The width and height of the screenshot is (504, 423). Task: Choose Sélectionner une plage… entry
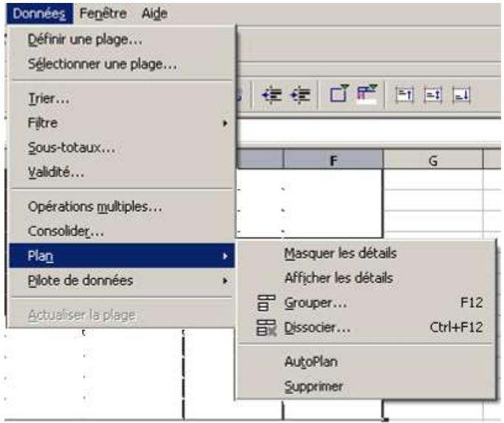click(x=121, y=64)
